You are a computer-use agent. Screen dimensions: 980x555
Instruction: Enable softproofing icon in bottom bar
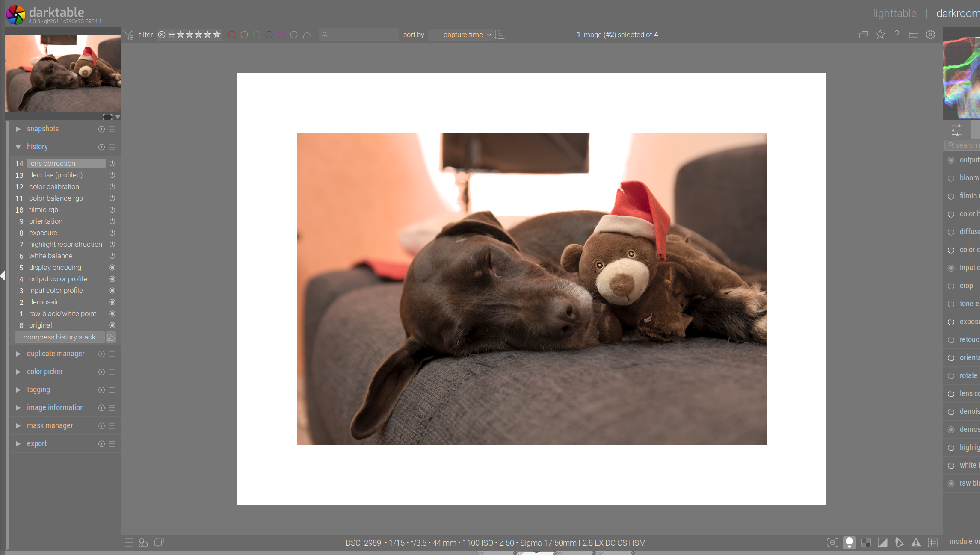899,543
